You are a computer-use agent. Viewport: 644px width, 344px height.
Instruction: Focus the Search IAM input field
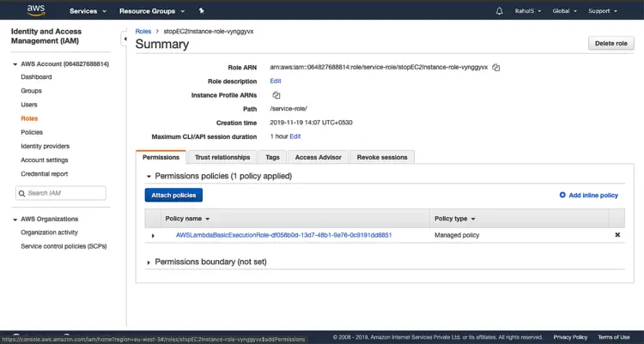pos(61,193)
